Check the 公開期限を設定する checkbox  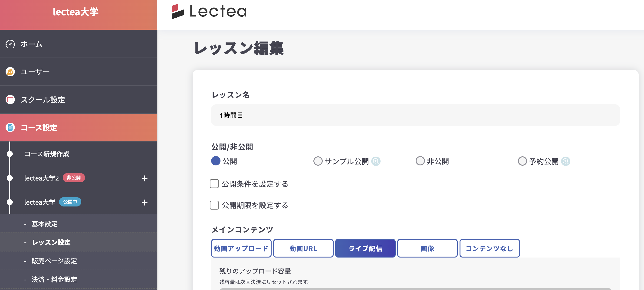pos(214,205)
